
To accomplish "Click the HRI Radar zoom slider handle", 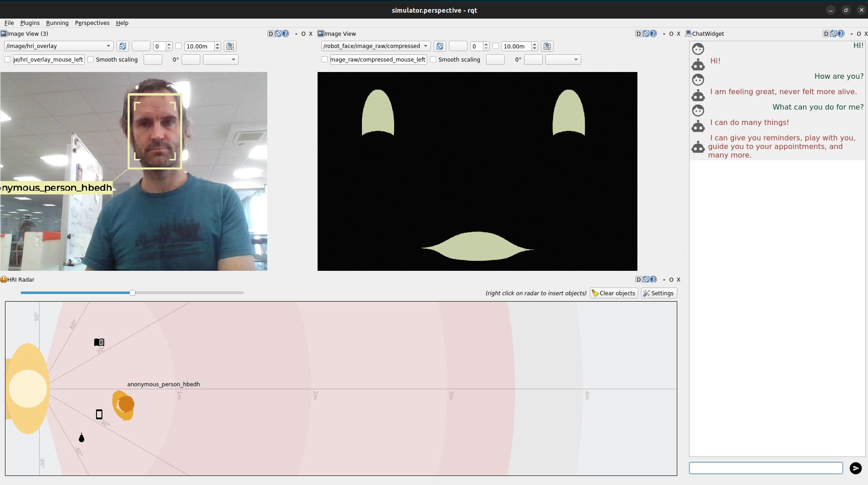I will coord(132,293).
